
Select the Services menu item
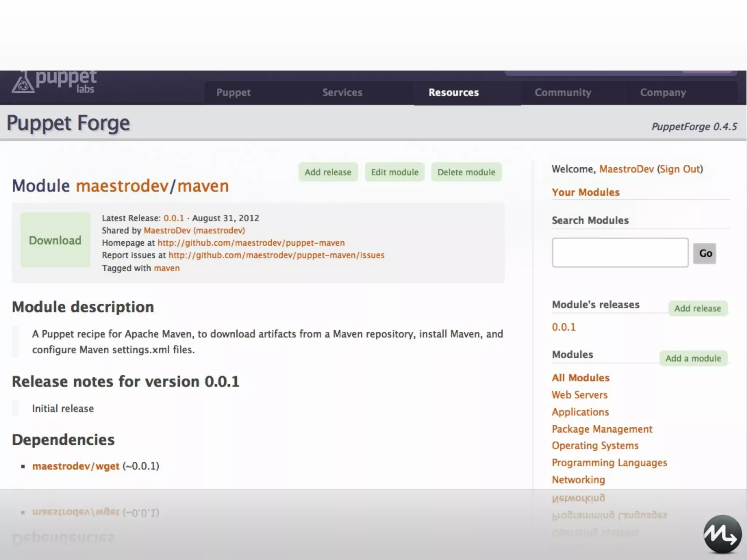(x=342, y=93)
